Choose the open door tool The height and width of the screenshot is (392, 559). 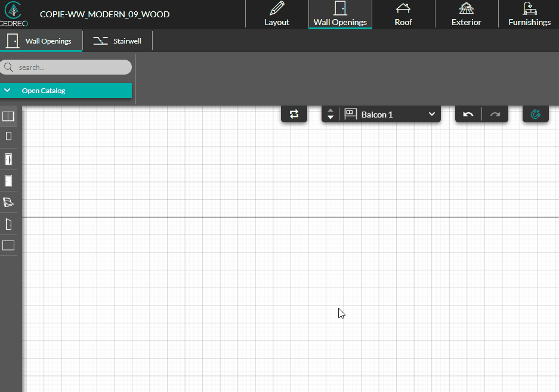(x=8, y=224)
